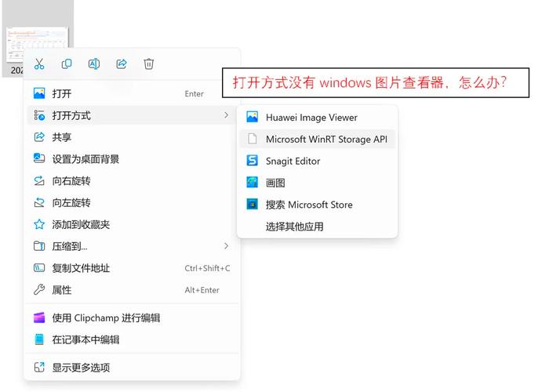The width and height of the screenshot is (549, 392).
Task: Click the wrench icon beside 属性
Action: click(x=39, y=289)
